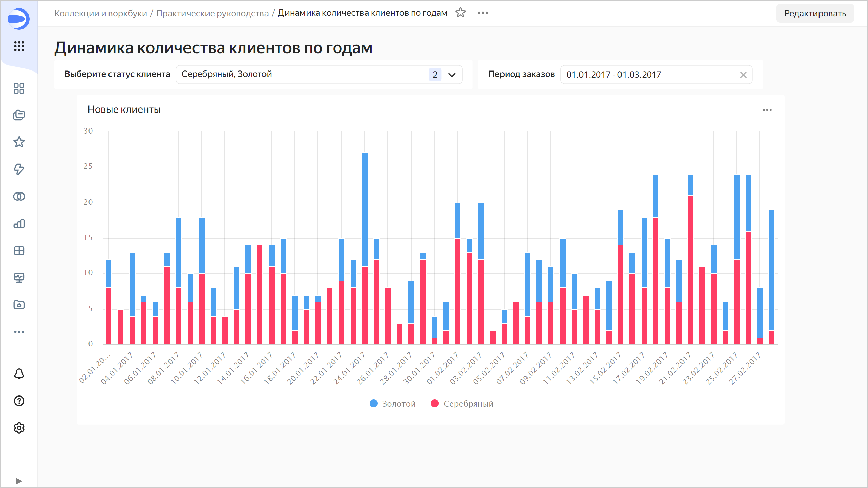Viewport: 868px width, 488px height.
Task: Click the Редактировать button
Action: (815, 13)
